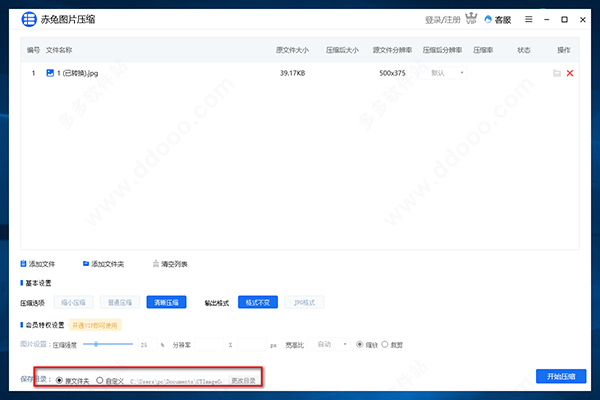The width and height of the screenshot is (600, 400).
Task: Adjust the 压缩强度 slider handle
Action: (x=96, y=344)
